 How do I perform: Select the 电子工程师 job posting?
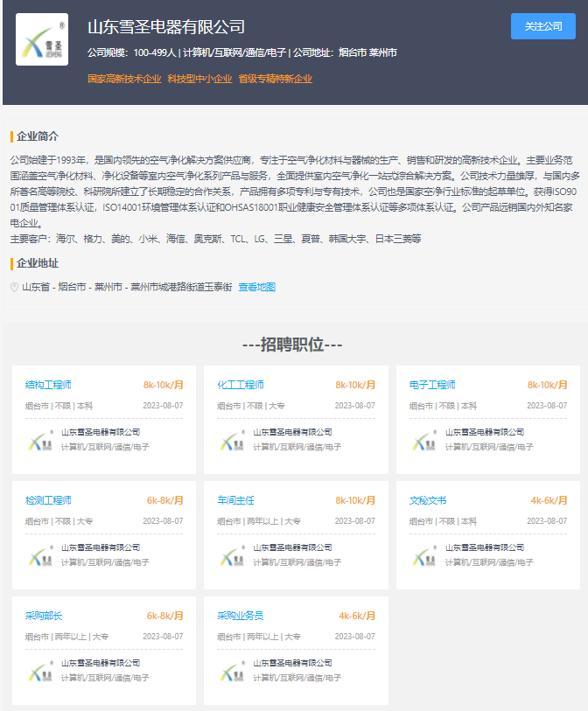(432, 385)
